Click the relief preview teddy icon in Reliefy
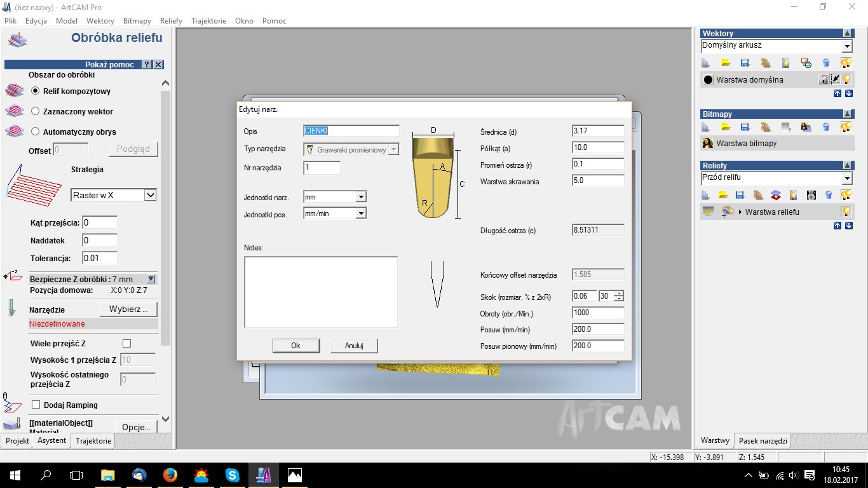 811,195
